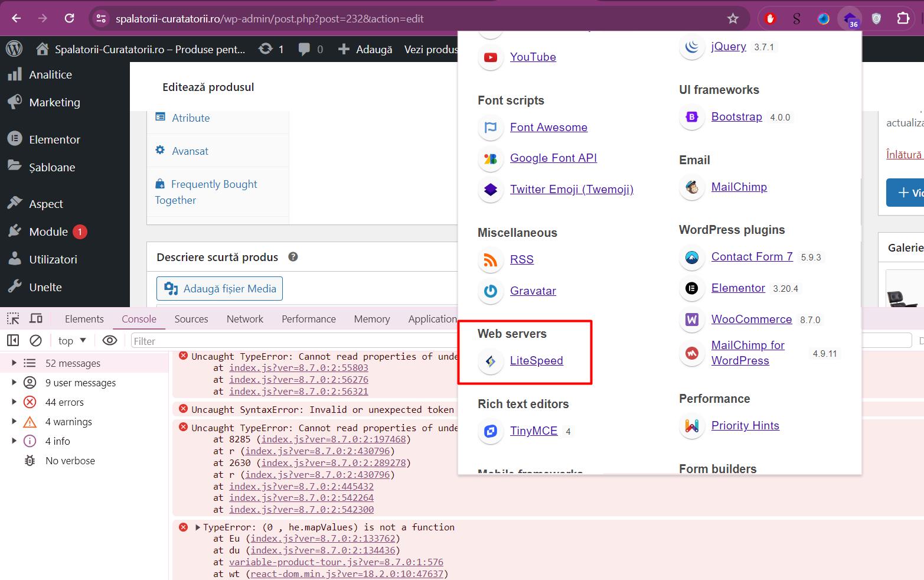Click the browser address bar URL

tap(269, 19)
